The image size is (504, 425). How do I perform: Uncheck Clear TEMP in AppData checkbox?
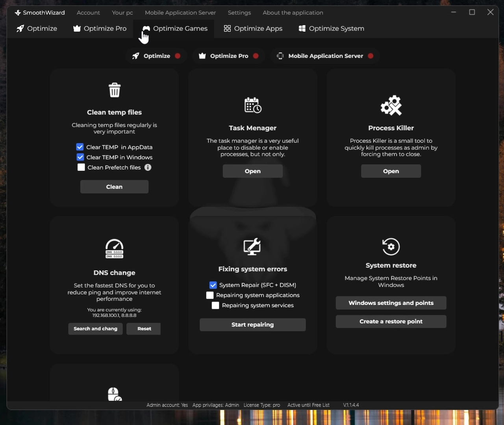[x=80, y=147]
